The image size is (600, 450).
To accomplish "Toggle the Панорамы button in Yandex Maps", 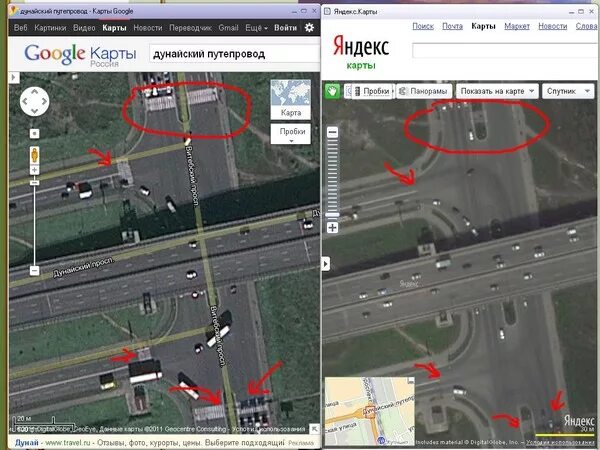I will click(x=424, y=91).
